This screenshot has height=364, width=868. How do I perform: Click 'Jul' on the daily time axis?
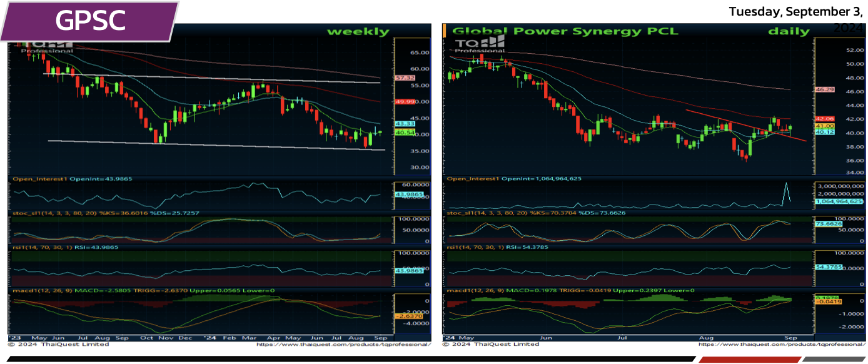(x=622, y=338)
